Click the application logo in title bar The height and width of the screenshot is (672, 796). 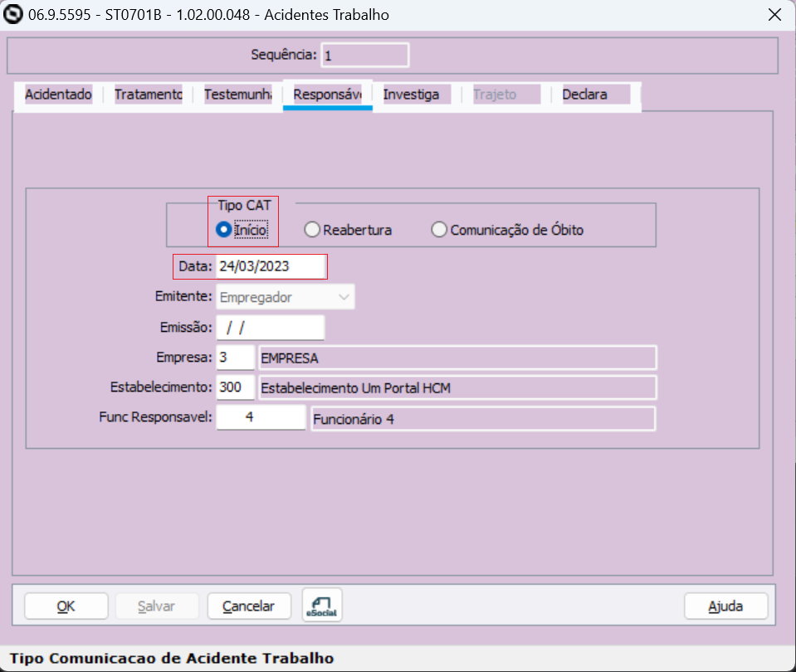pos(13,14)
